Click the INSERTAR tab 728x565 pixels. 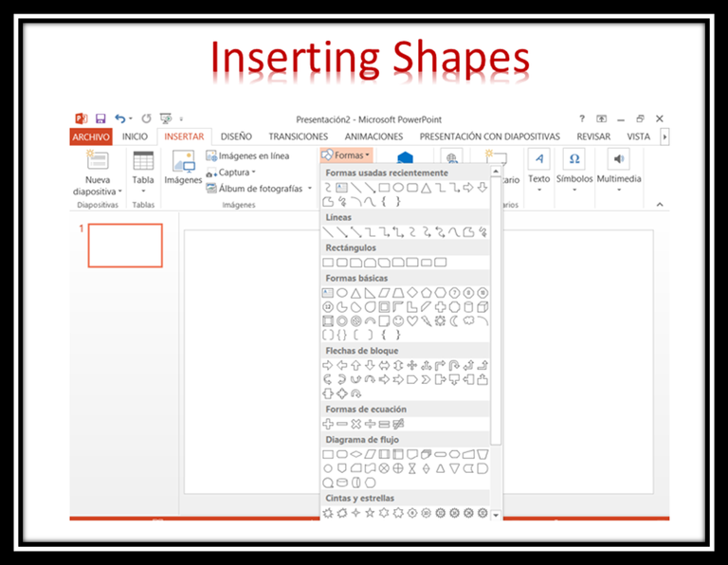tap(184, 137)
